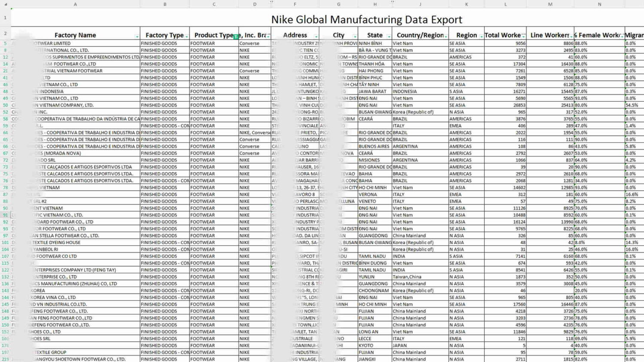
Task: Select the VERONA state cell
Action: click(375, 194)
